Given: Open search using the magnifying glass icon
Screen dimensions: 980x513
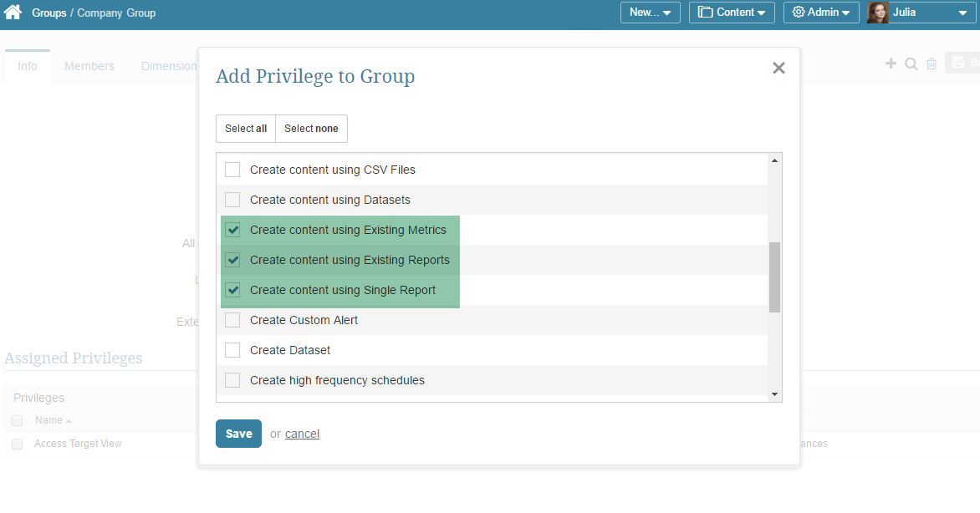Looking at the screenshot, I should point(911,63).
